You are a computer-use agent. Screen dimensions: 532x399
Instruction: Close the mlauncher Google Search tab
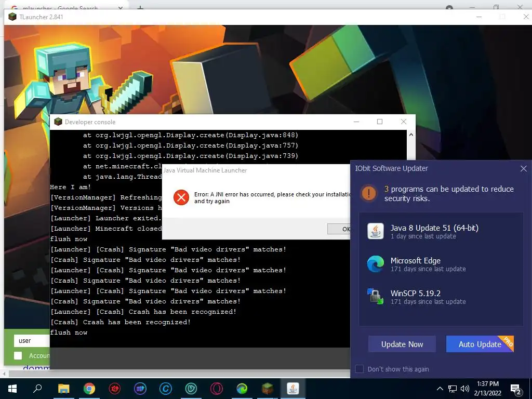tap(121, 7)
